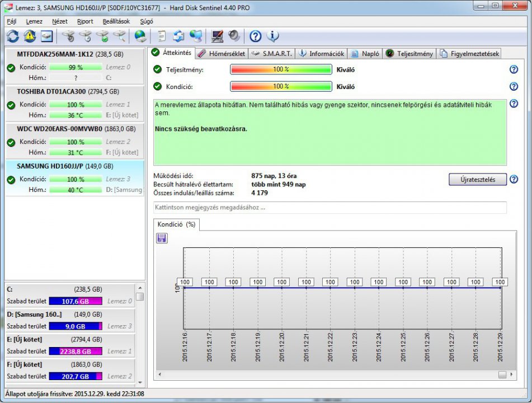
Task: Select the Kondíció (%) chart tab
Action: click(x=176, y=224)
